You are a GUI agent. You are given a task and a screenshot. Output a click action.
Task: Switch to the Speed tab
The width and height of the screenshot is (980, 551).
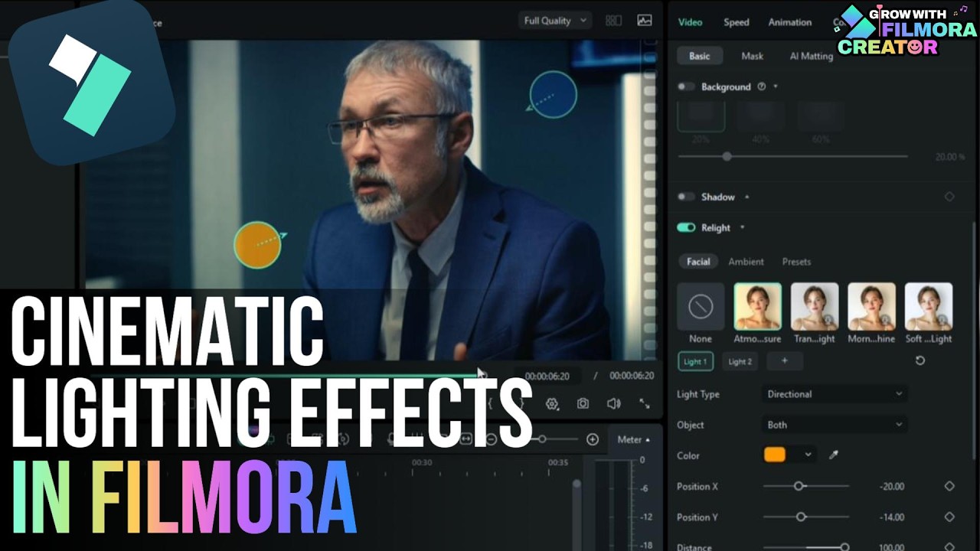[737, 22]
